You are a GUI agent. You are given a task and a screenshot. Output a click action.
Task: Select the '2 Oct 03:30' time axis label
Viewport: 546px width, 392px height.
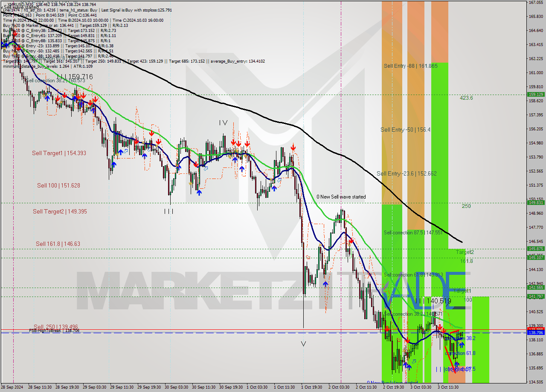340,387
